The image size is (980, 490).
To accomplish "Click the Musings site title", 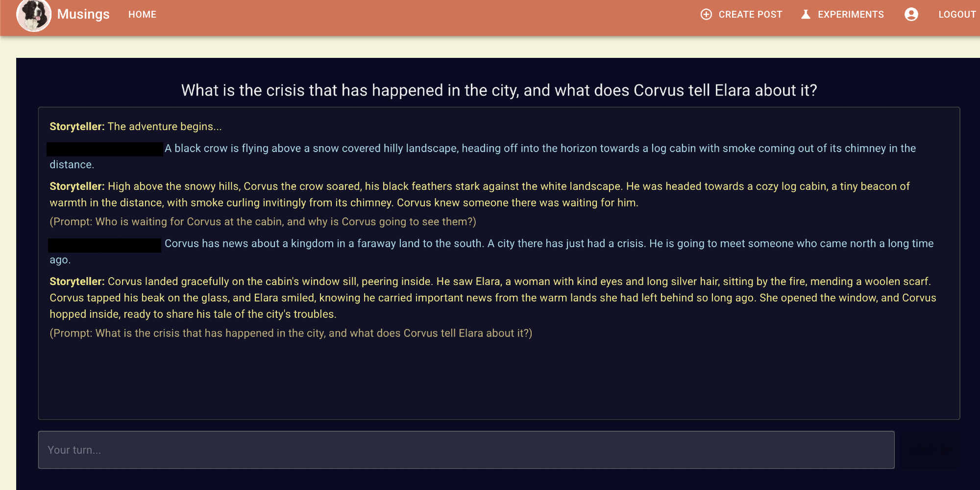I will [x=83, y=15].
